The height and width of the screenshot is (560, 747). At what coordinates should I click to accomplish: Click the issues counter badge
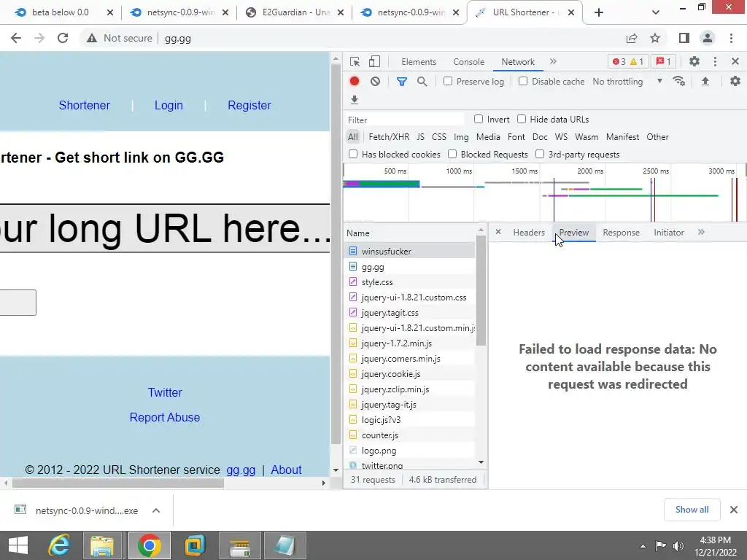pyautogui.click(x=664, y=61)
